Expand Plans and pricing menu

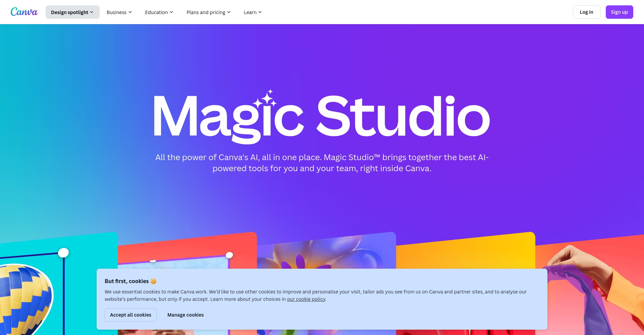tap(208, 12)
